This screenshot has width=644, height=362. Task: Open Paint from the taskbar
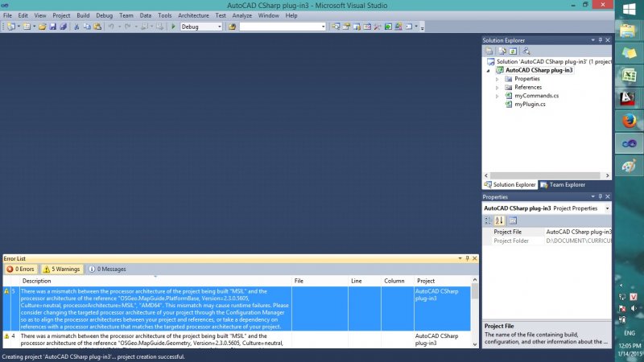pos(629,167)
